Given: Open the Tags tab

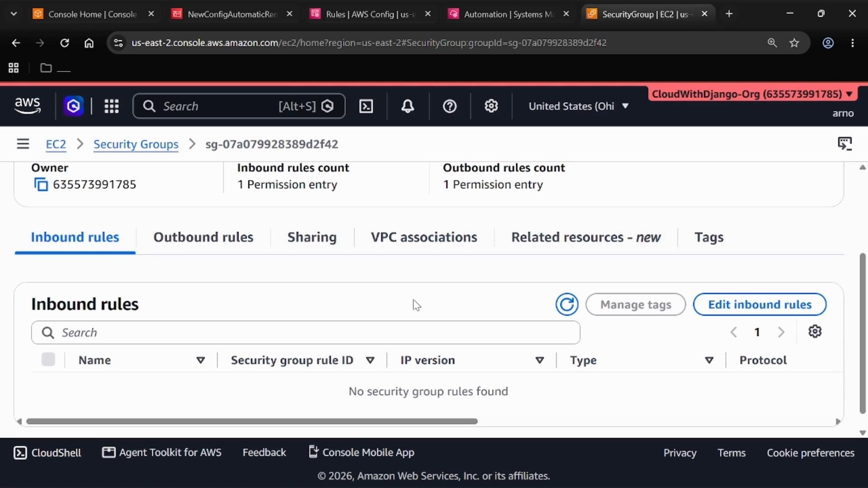Looking at the screenshot, I should [709, 237].
